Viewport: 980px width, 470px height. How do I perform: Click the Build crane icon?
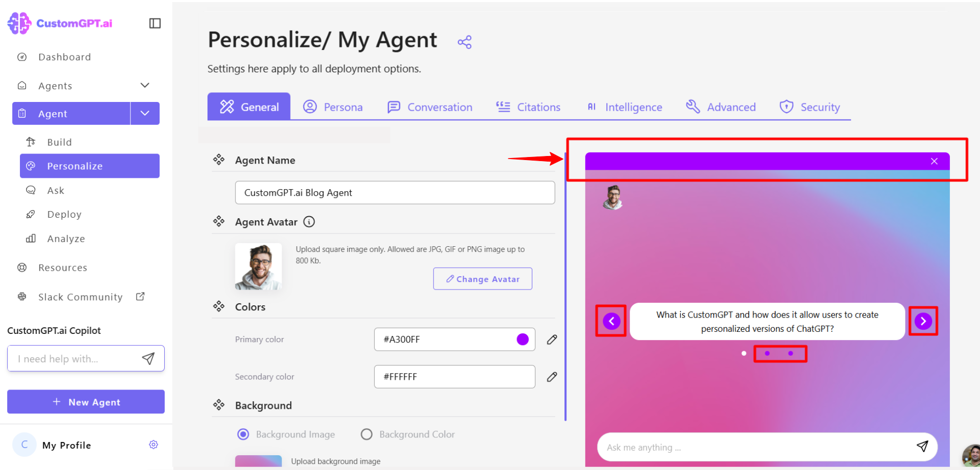click(31, 142)
